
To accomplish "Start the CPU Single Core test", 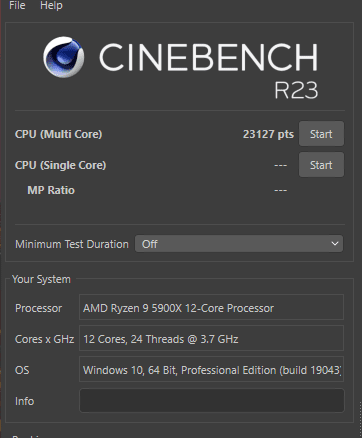I will (x=321, y=165).
